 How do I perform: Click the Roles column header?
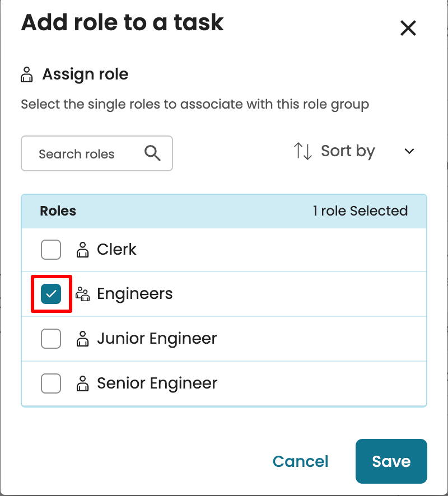58,211
